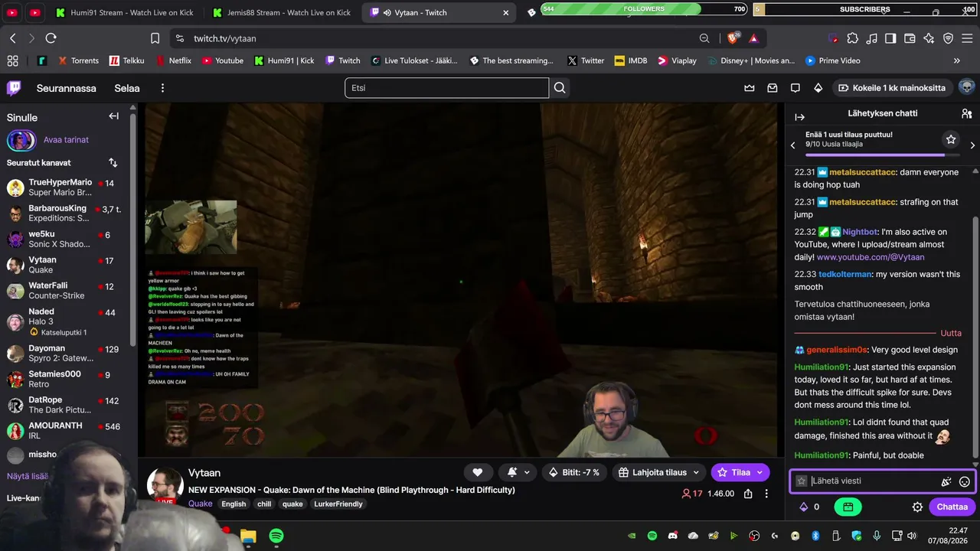Open Spotify from the taskbar
This screenshot has width=980, height=551.
pyautogui.click(x=276, y=536)
